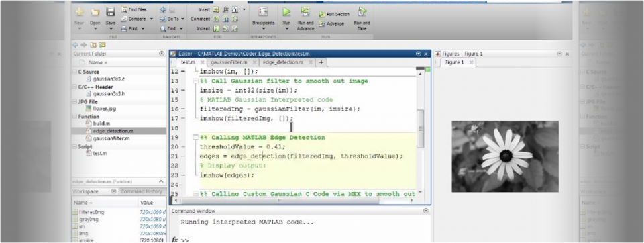Open the dropdown arrow in Insert row
644x243 pixels.
(244, 9)
